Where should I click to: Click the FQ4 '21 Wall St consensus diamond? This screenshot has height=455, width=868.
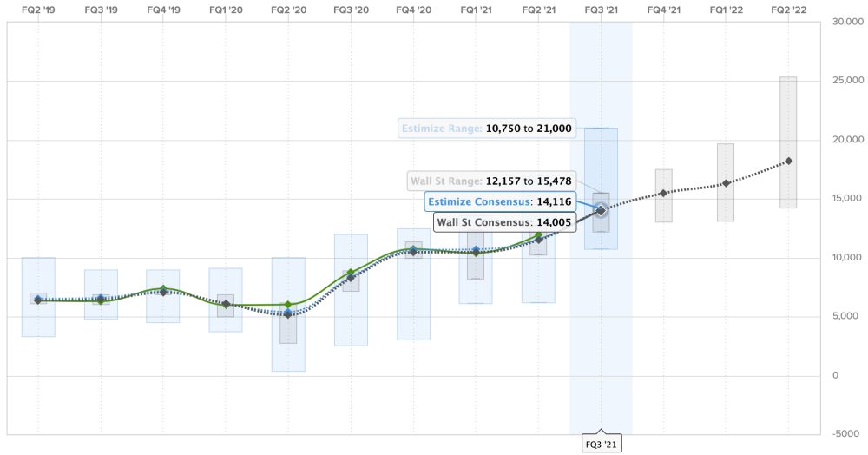(663, 193)
